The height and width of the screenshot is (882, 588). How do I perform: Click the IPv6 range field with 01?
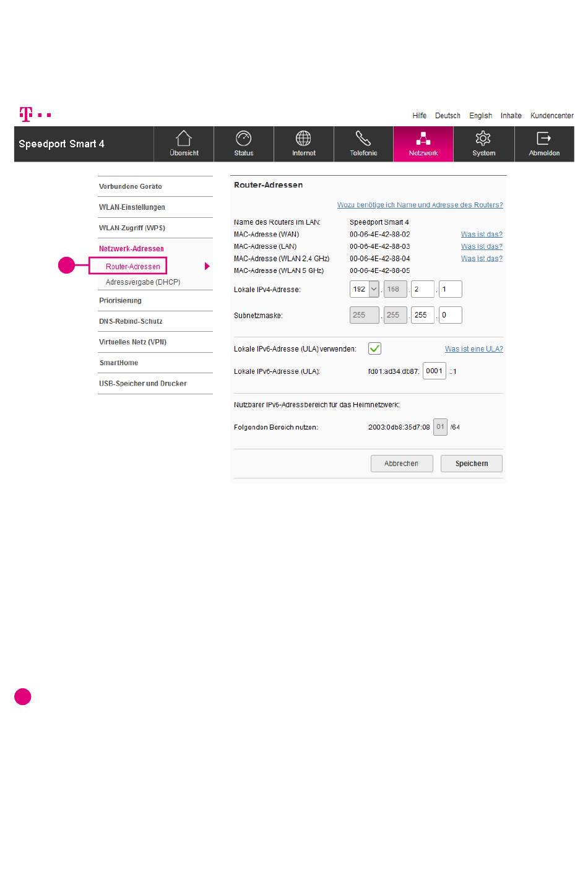point(440,427)
